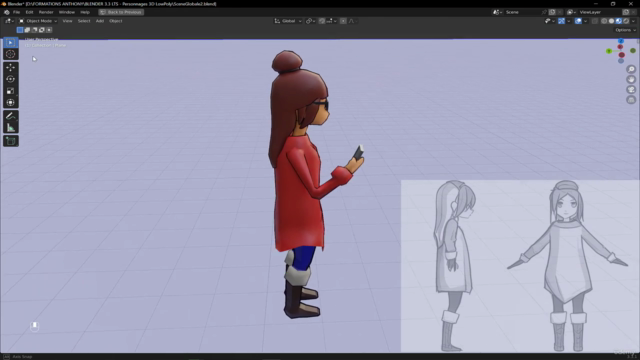Screen dimensions: 640x360
Task: Click the green Y axis on the navigation gizmo
Action: click(x=609, y=51)
